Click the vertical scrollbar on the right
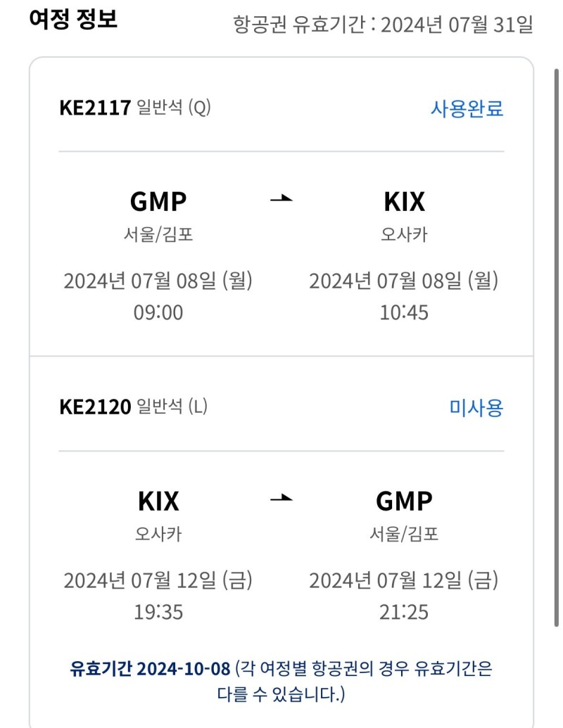This screenshot has height=728, width=563. [x=557, y=347]
